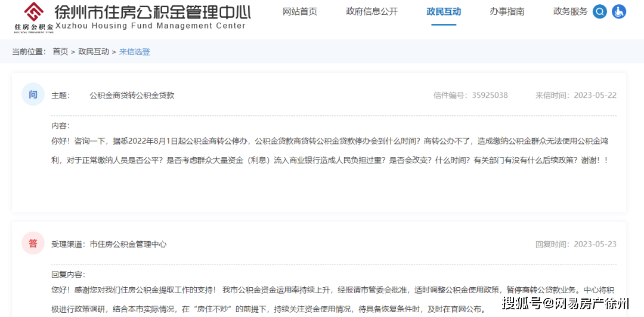Open search with the magnifier icon
This screenshot has width=644, height=317.
pos(600,11)
